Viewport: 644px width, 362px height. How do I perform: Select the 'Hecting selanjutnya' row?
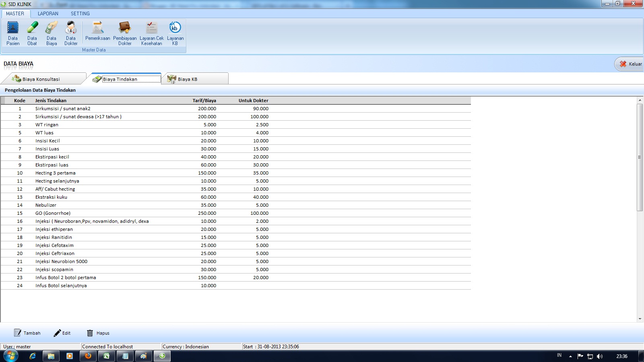(x=235, y=181)
